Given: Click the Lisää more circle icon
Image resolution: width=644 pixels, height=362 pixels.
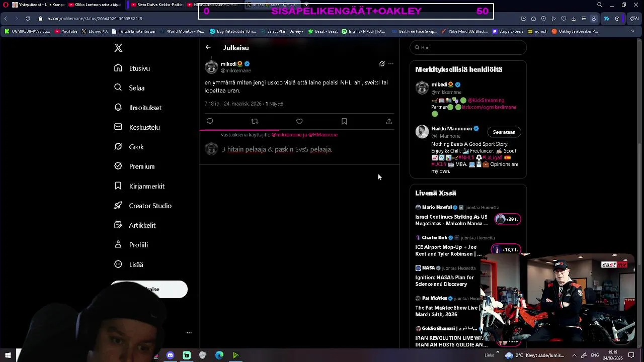Looking at the screenshot, I should tap(118, 264).
